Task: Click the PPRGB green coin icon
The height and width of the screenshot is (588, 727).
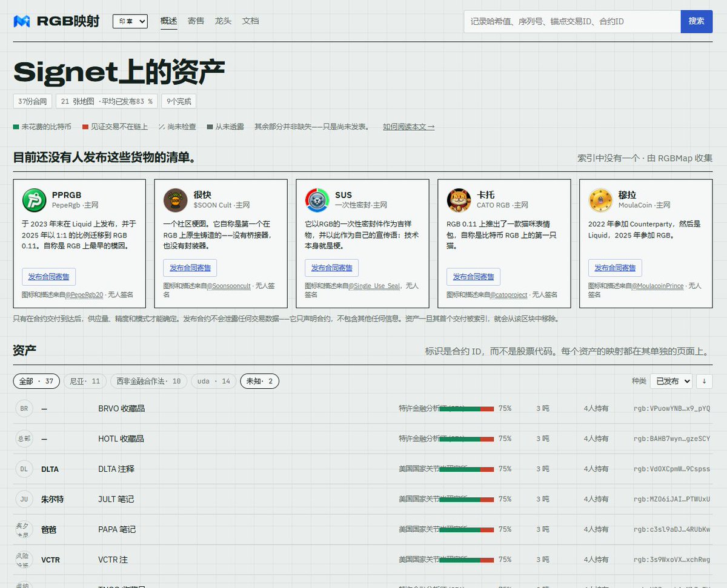Action: pos(34,200)
